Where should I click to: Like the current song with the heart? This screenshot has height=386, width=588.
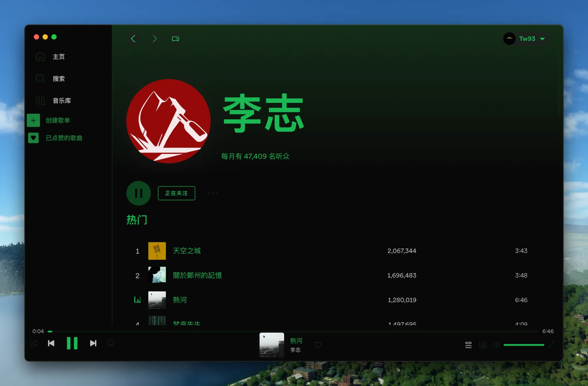coord(318,345)
